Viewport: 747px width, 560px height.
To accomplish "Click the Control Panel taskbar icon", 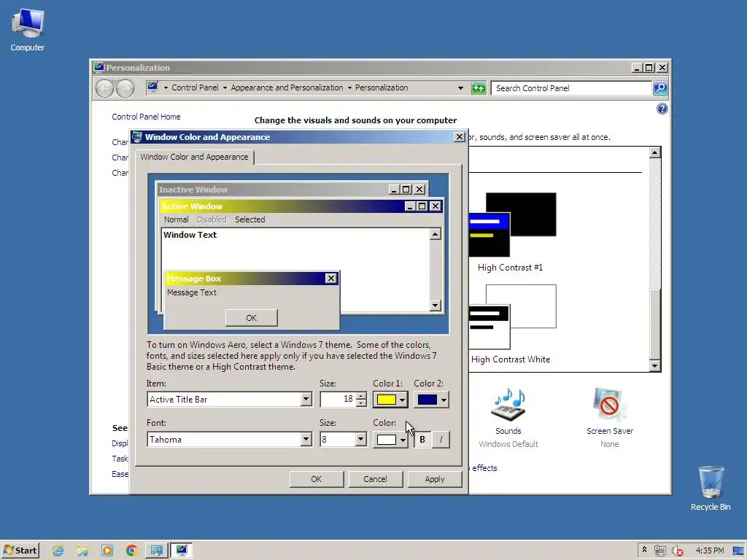I will 157,551.
